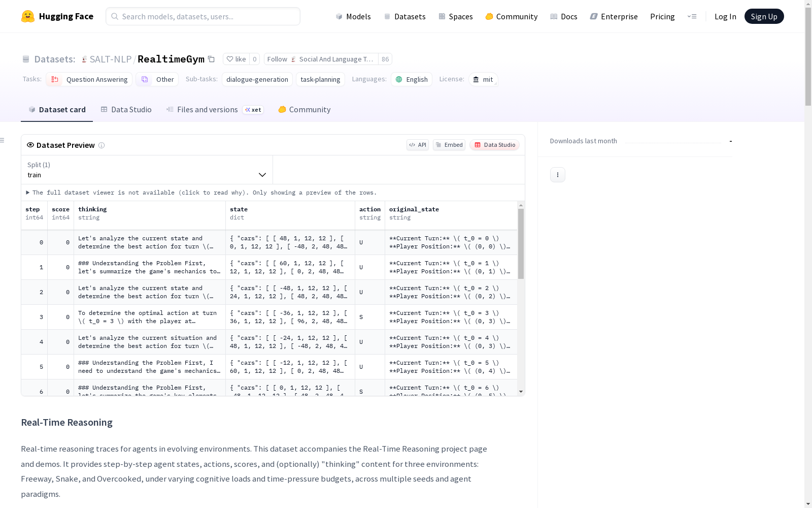The width and height of the screenshot is (812, 508).
Task: Open Community in the top navigation
Action: (511, 16)
